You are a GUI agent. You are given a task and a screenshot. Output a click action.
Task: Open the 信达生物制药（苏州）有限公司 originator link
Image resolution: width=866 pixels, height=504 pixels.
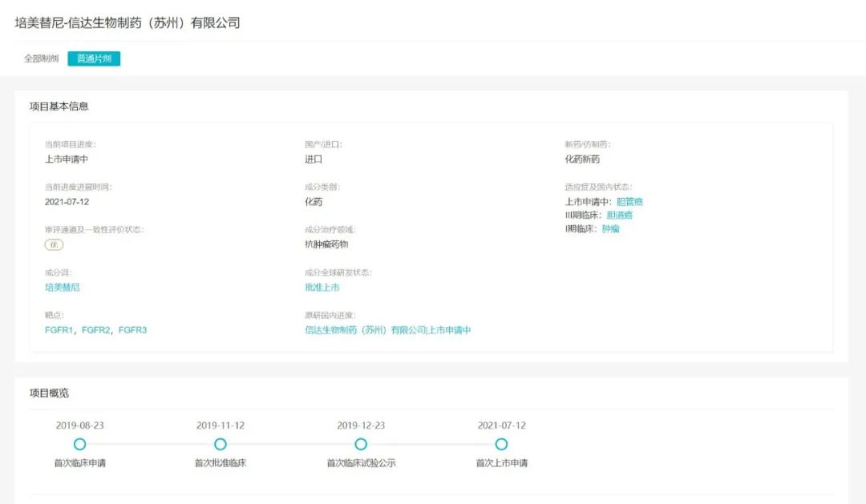(365, 330)
